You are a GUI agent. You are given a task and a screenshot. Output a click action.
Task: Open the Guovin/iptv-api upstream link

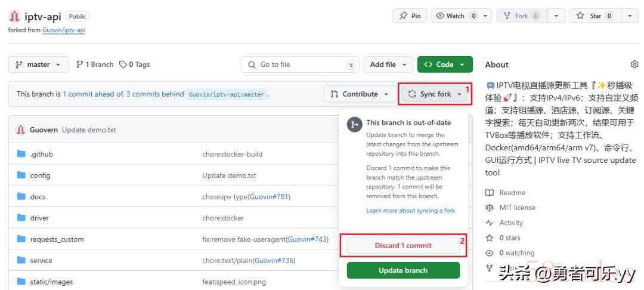64,30
